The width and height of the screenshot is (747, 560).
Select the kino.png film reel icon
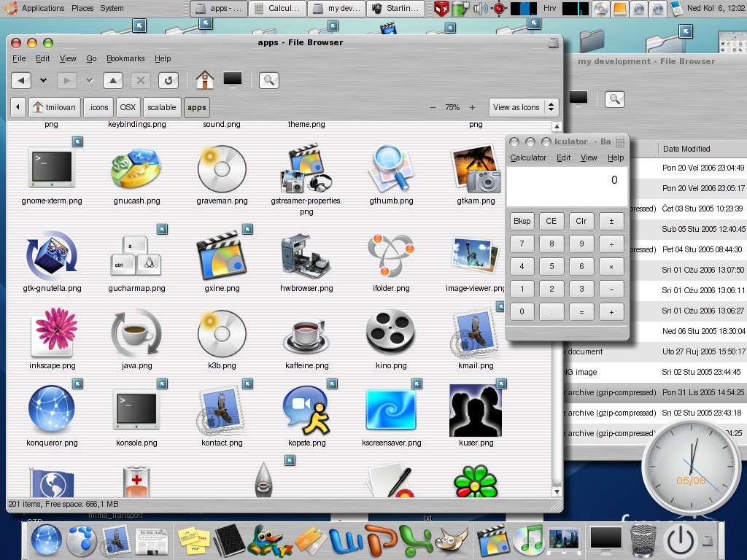point(391,332)
